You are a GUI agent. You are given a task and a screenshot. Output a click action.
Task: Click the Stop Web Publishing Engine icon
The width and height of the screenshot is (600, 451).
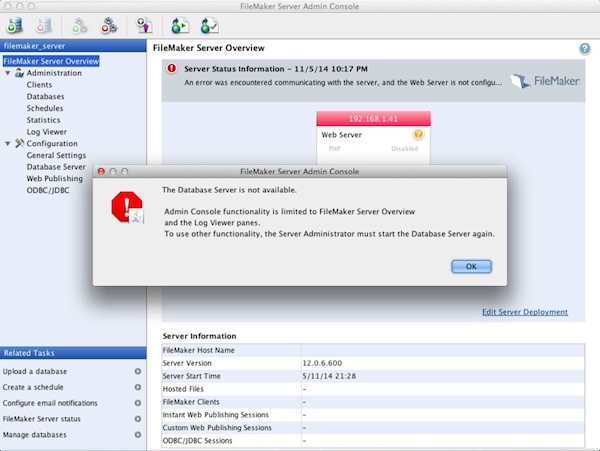tap(109, 26)
